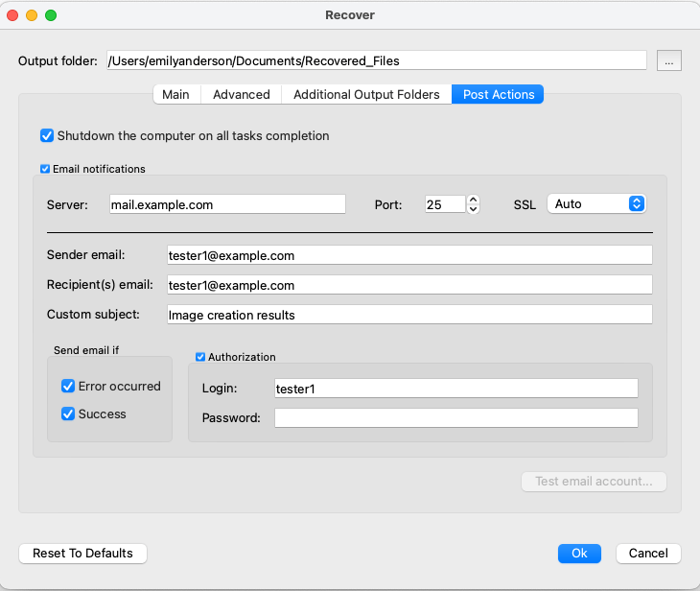Select the Post Actions tab
700x591 pixels.
pos(499,94)
